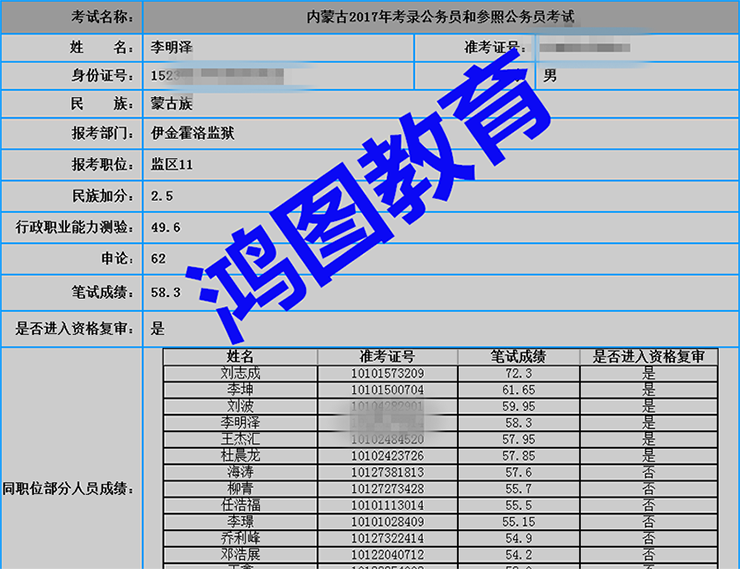Screen dimensions: 740x569
Task: Click 邓浩展 name in the table
Action: click(x=240, y=554)
